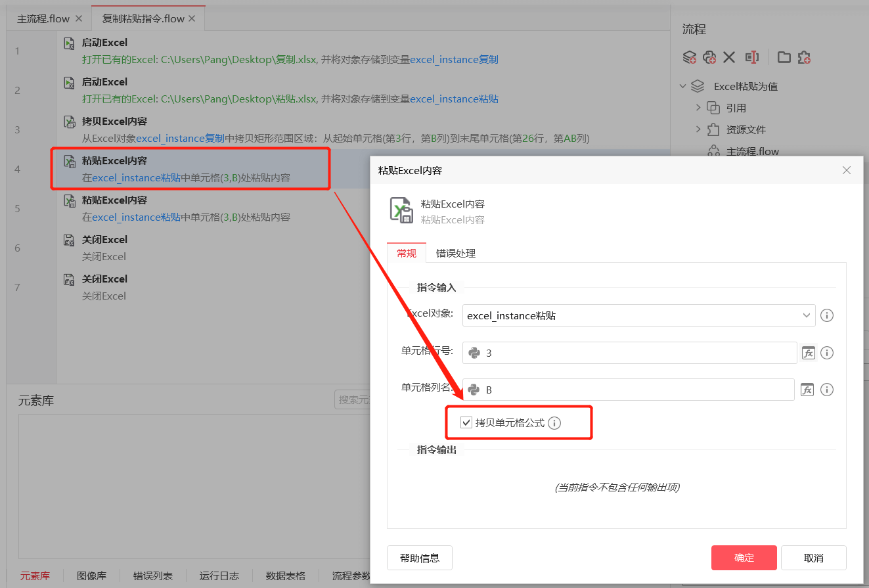Image resolution: width=869 pixels, height=588 pixels.
Task: Click the delete X icon in flow toolbar
Action: click(x=729, y=57)
